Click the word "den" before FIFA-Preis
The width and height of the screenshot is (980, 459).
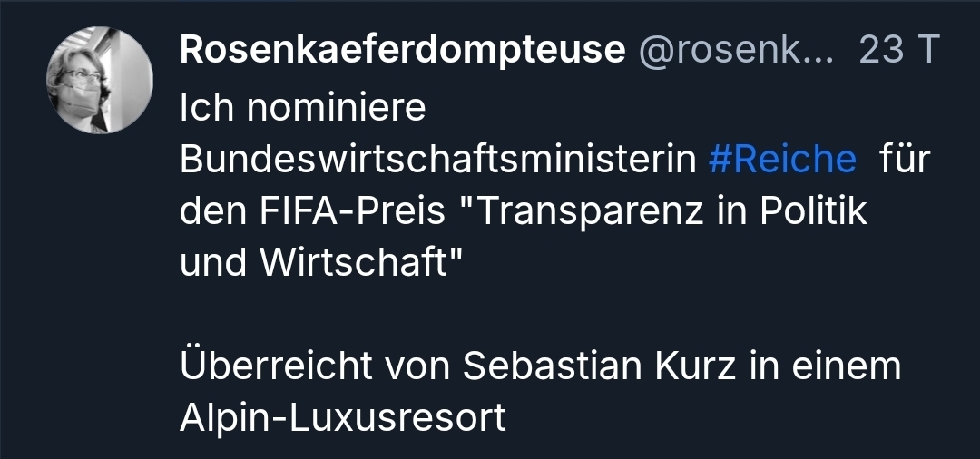click(208, 211)
